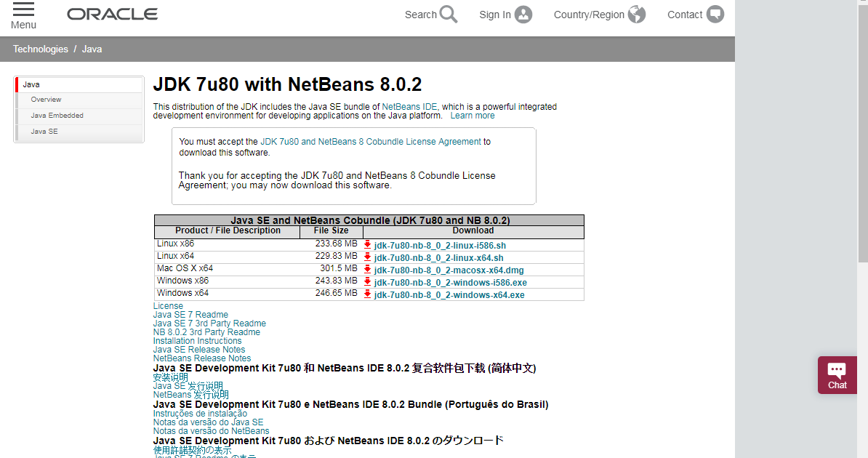Click the Technologies breadcrumb
Viewport: 868px width, 458px height.
[x=41, y=49]
